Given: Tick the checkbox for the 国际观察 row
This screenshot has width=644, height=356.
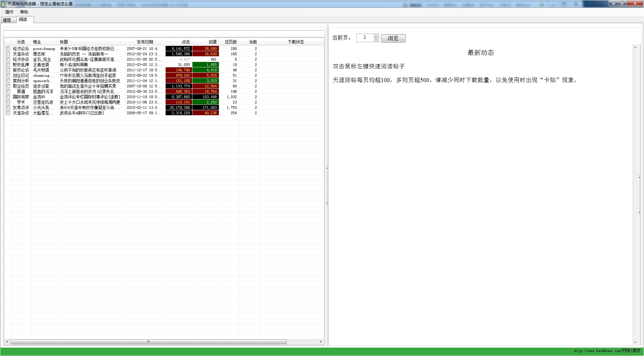Looking at the screenshot, I should pos(8,97).
